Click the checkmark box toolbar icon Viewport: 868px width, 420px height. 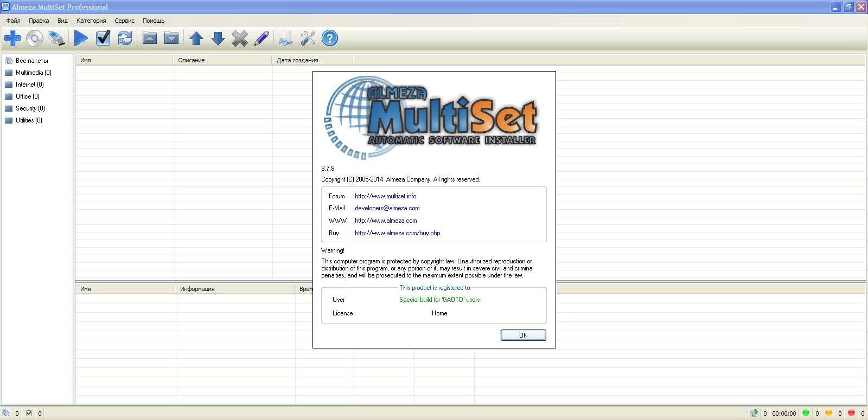[103, 38]
